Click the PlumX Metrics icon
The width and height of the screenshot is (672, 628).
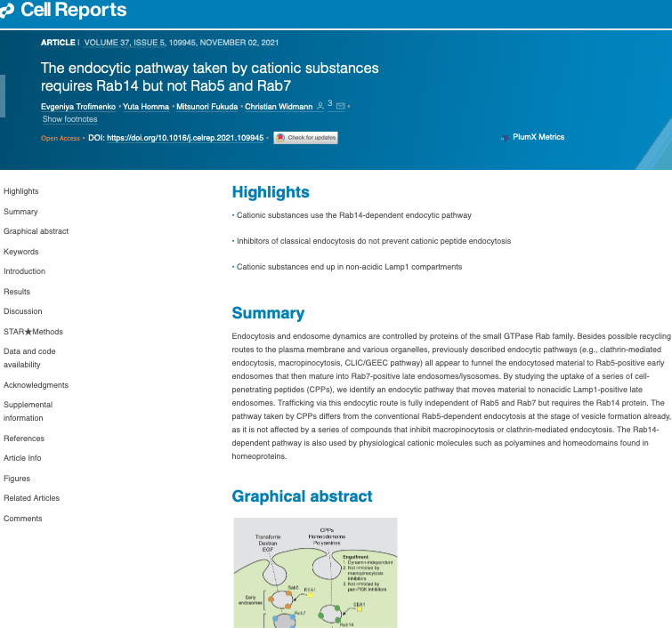point(506,137)
